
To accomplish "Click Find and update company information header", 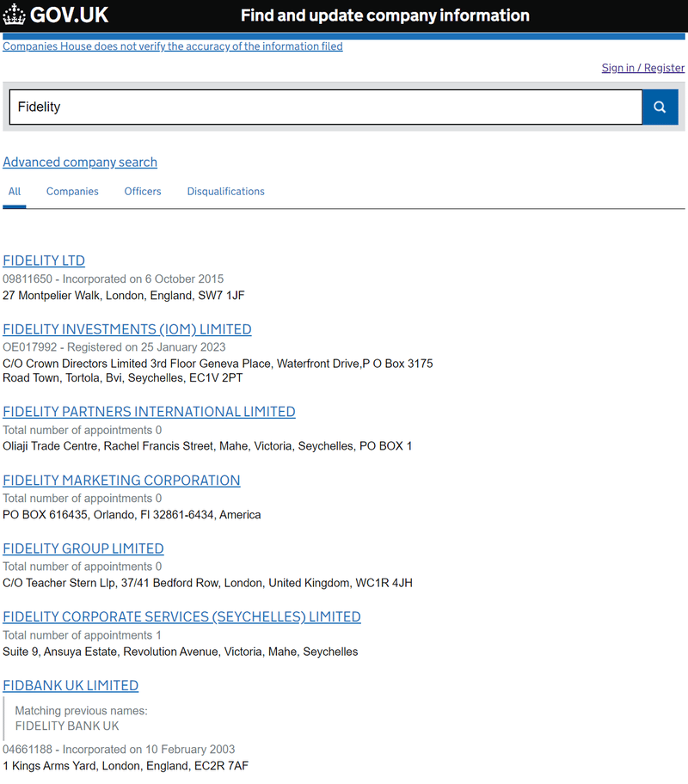I will (x=384, y=15).
